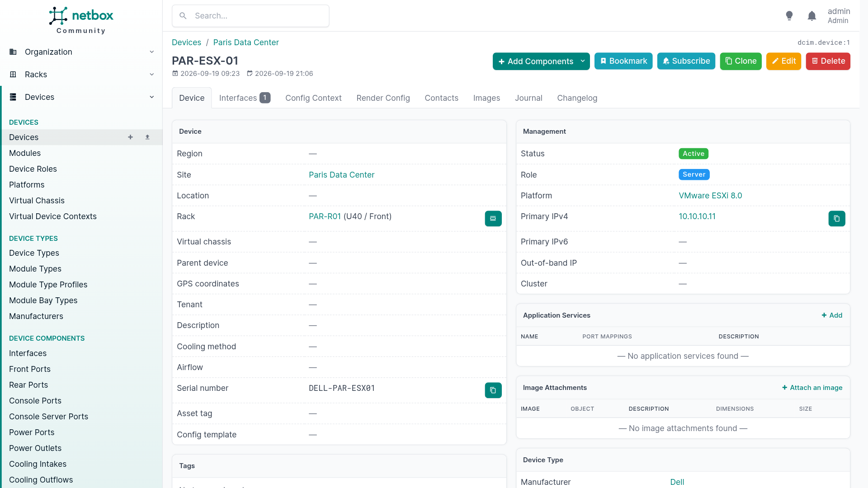Click the Devices menu icon
868x488 pixels.
click(13, 97)
